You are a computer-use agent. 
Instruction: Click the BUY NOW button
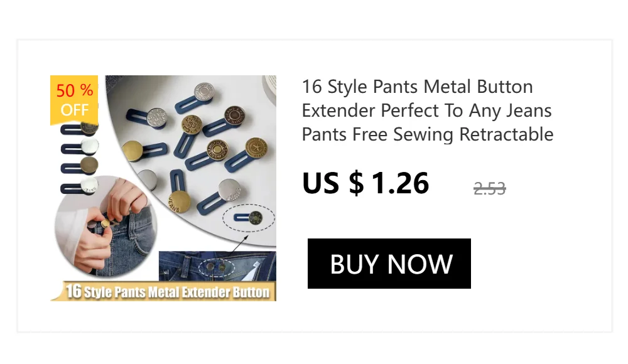(389, 264)
